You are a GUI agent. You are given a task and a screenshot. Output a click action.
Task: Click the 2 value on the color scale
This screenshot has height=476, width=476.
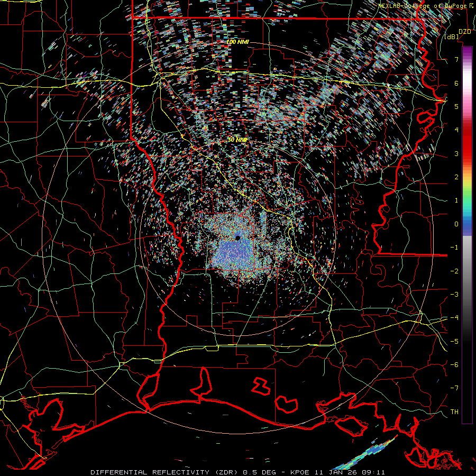[x=456, y=177]
